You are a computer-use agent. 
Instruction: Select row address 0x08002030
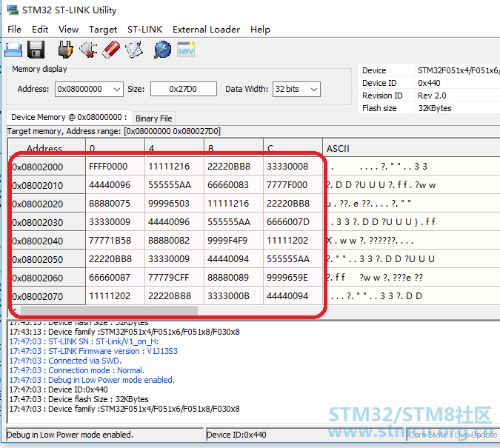tap(47, 222)
